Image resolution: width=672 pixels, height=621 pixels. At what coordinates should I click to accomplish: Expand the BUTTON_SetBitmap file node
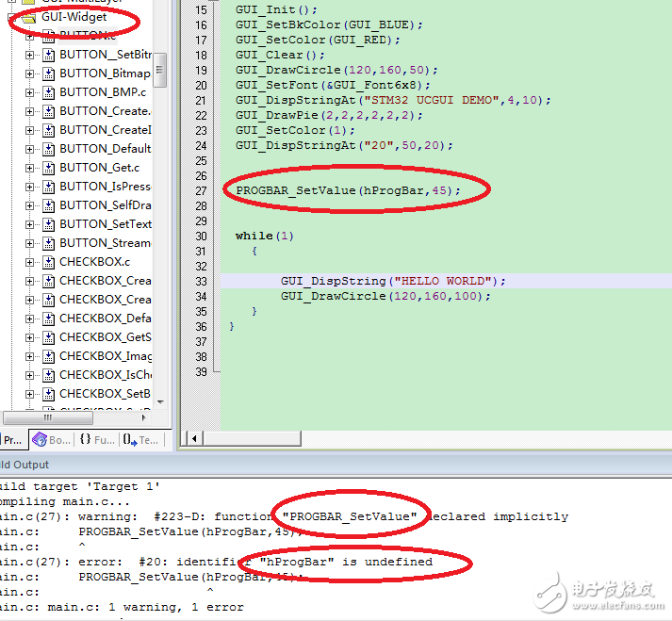tap(29, 55)
